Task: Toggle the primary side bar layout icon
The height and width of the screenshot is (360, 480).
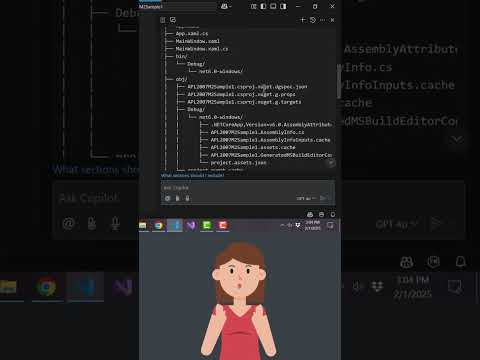Action: (263, 6)
